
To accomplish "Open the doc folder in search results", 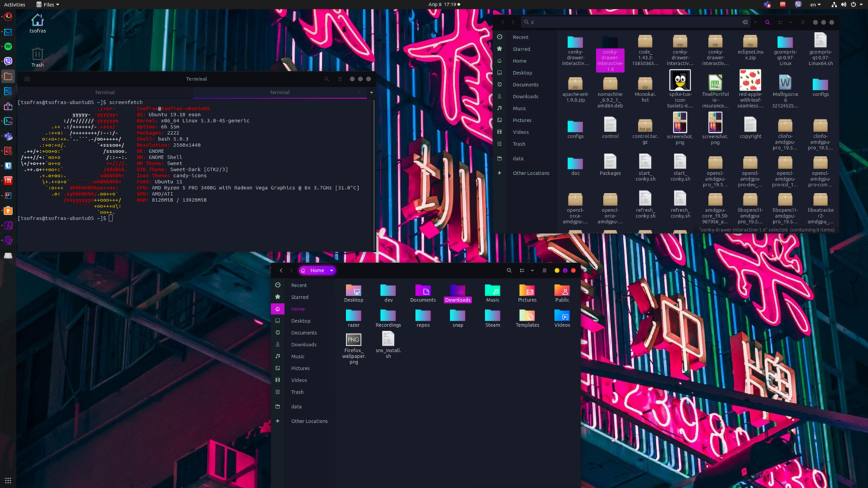I will (x=575, y=165).
